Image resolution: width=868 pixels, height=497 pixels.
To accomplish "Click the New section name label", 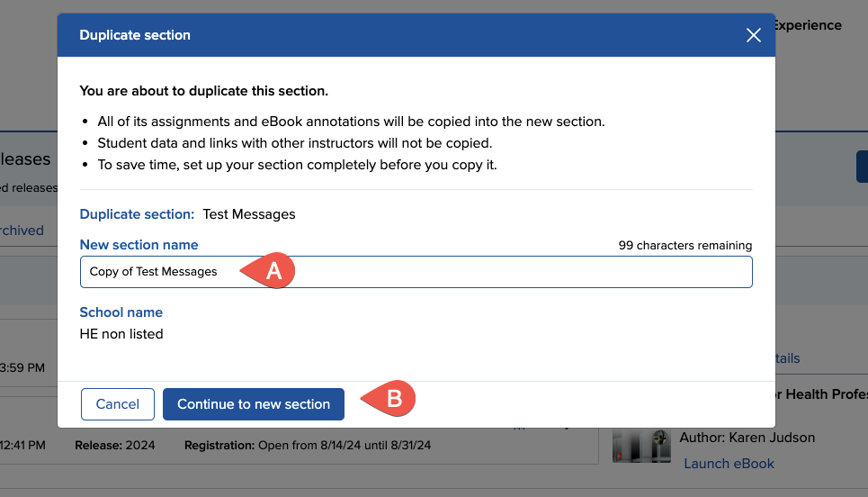I will click(139, 245).
